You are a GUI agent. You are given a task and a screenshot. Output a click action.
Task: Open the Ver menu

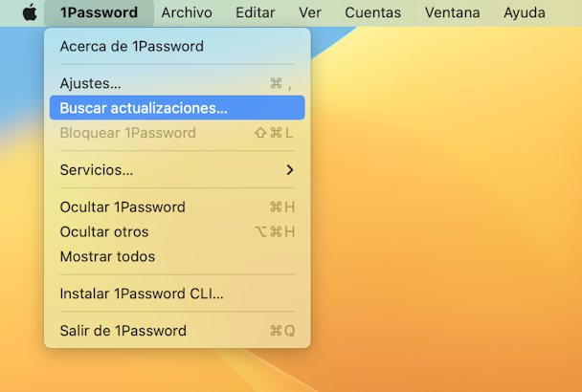pos(310,12)
